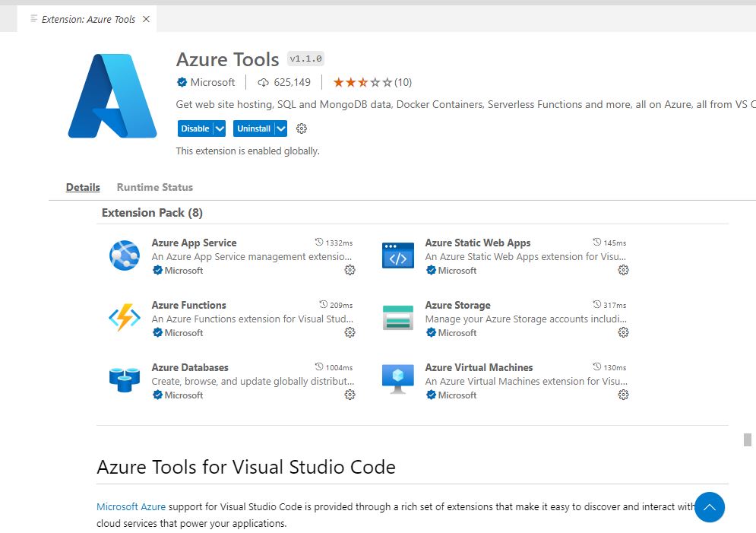Click the v1.1.0 version badge
The width and height of the screenshot is (756, 533).
[x=305, y=59]
